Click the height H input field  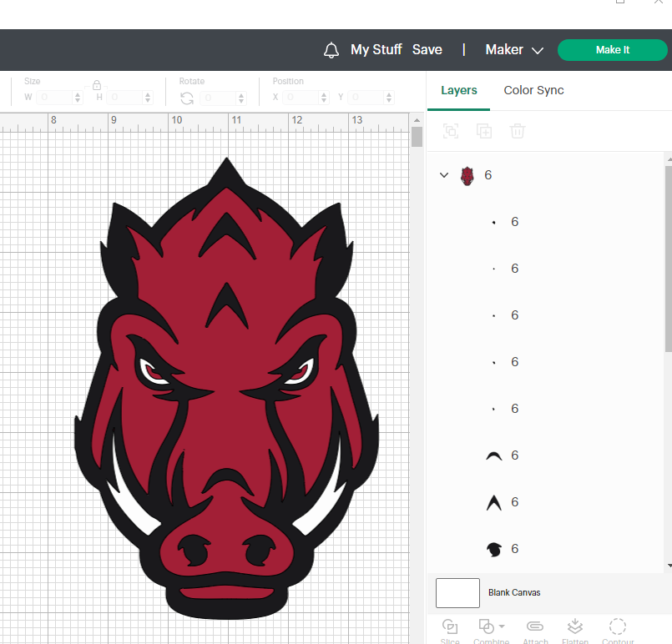124,98
